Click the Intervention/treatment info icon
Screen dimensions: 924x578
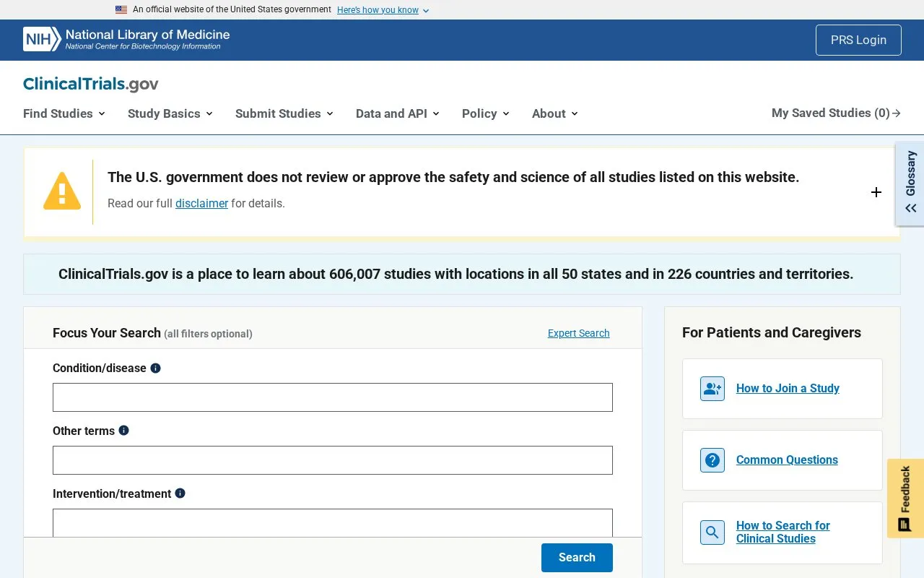(x=180, y=493)
